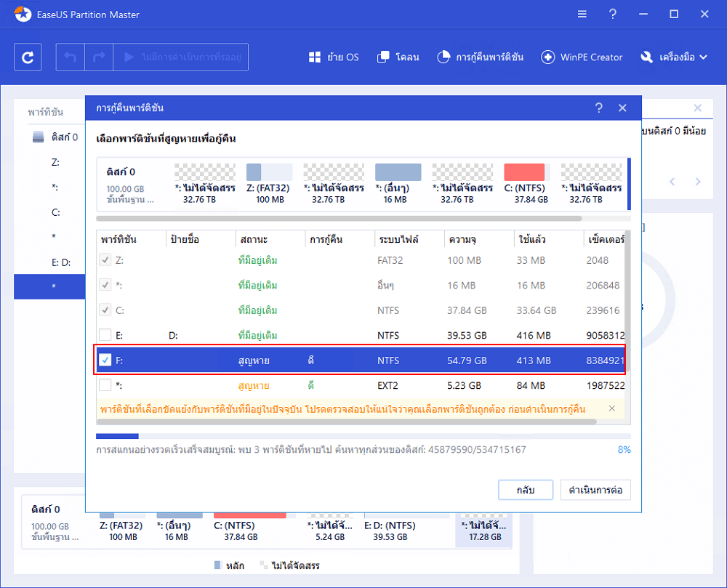Click the redo arrow in toolbar

tap(99, 57)
